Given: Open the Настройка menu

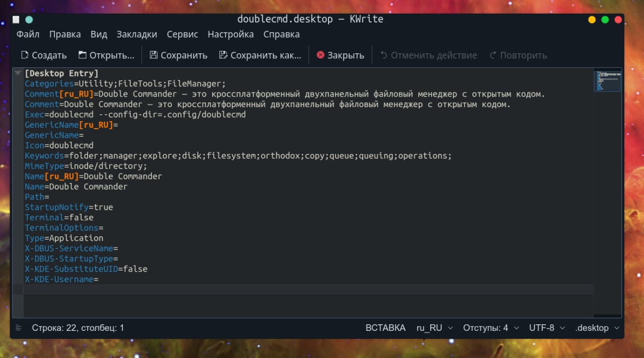Looking at the screenshot, I should (230, 34).
